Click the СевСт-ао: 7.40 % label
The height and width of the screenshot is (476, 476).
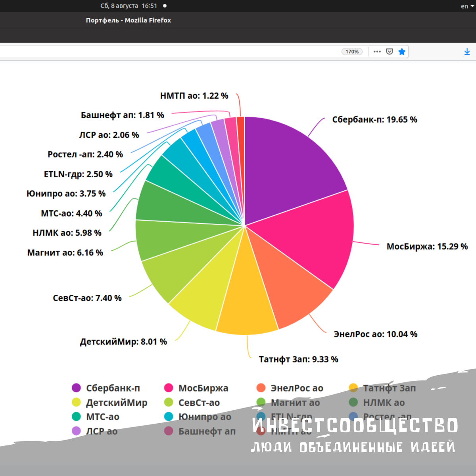(x=87, y=298)
